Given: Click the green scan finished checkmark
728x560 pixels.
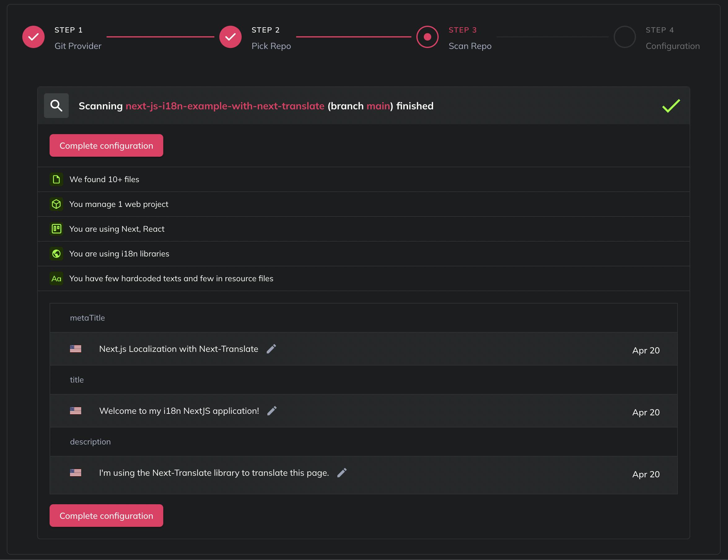Looking at the screenshot, I should pyautogui.click(x=671, y=106).
